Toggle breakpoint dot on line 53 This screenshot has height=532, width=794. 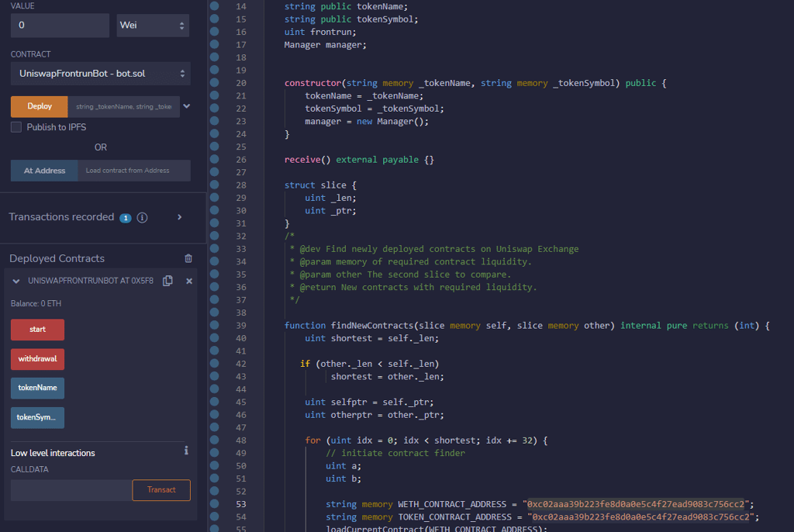pos(215,503)
